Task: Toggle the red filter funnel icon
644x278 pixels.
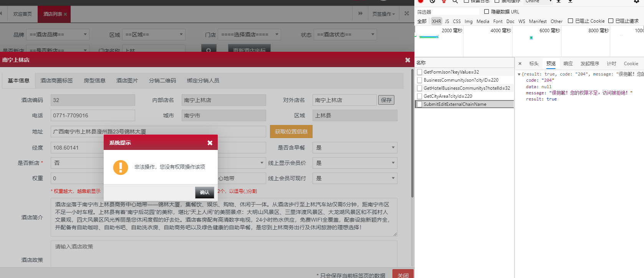Action: pyautogui.click(x=444, y=1)
